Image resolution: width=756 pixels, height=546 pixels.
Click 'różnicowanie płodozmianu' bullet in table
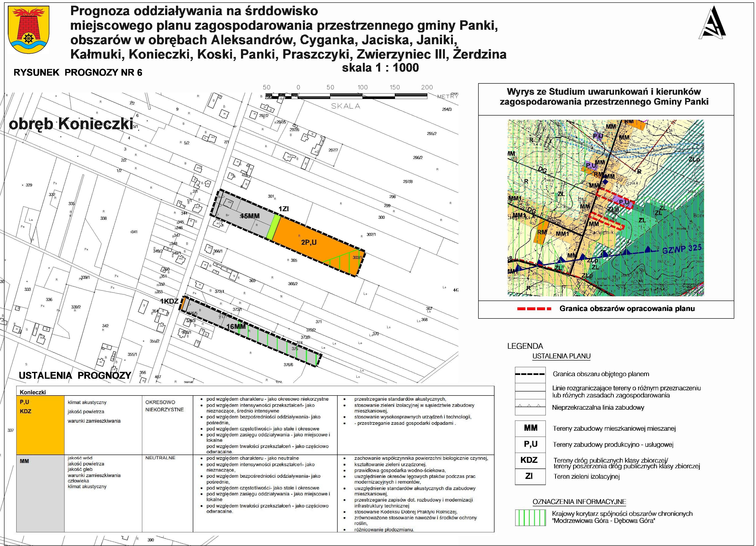click(384, 529)
